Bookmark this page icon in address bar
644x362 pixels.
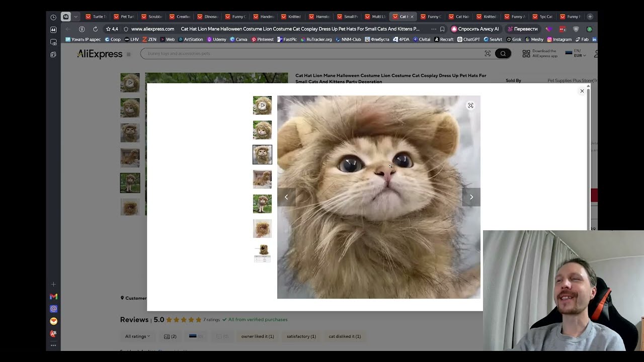442,29
